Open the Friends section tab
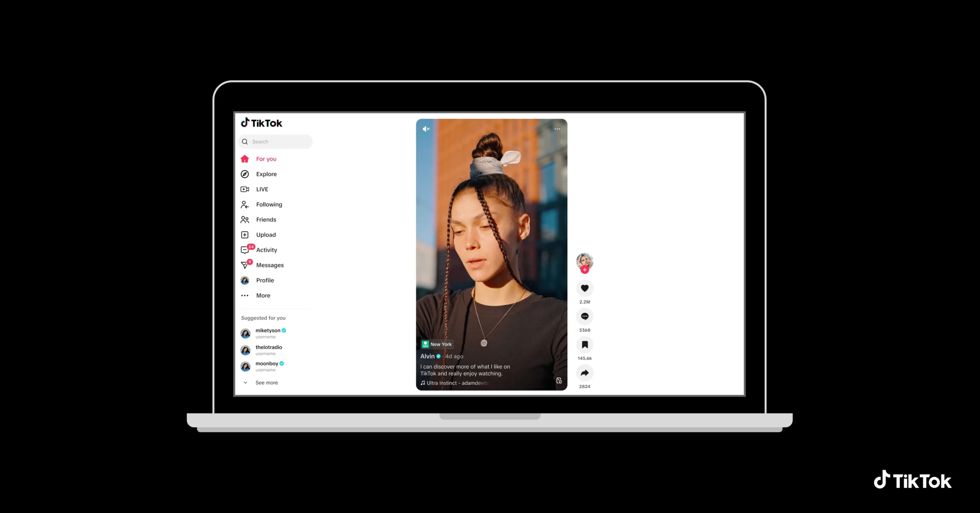The width and height of the screenshot is (980, 513). pos(266,219)
